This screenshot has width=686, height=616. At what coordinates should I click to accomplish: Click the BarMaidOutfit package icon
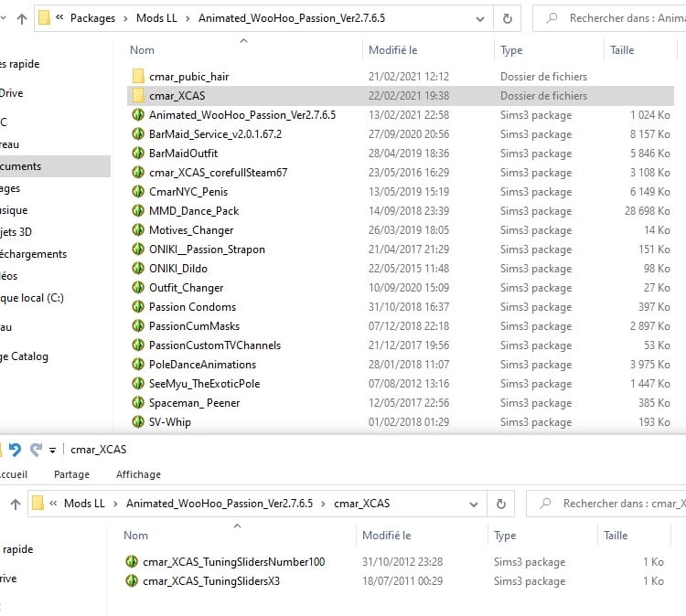tap(138, 154)
